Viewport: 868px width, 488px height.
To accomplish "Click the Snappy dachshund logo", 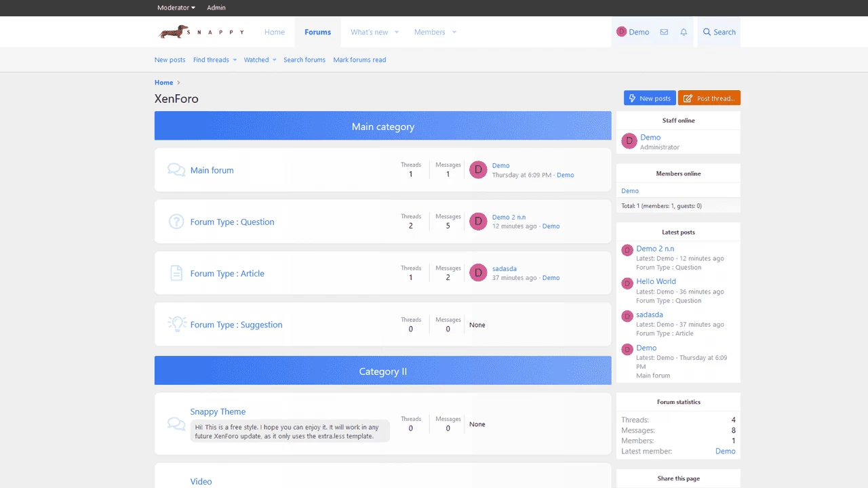I will (x=201, y=32).
